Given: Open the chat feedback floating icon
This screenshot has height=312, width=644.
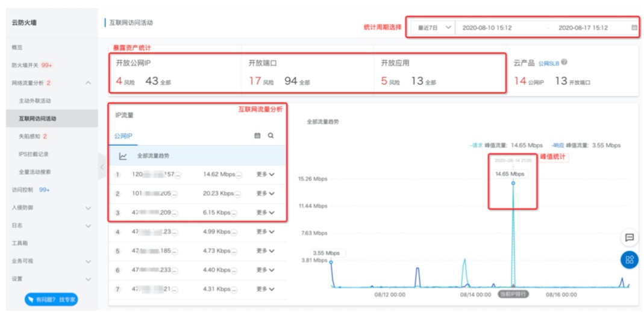Looking at the screenshot, I should tap(629, 237).
